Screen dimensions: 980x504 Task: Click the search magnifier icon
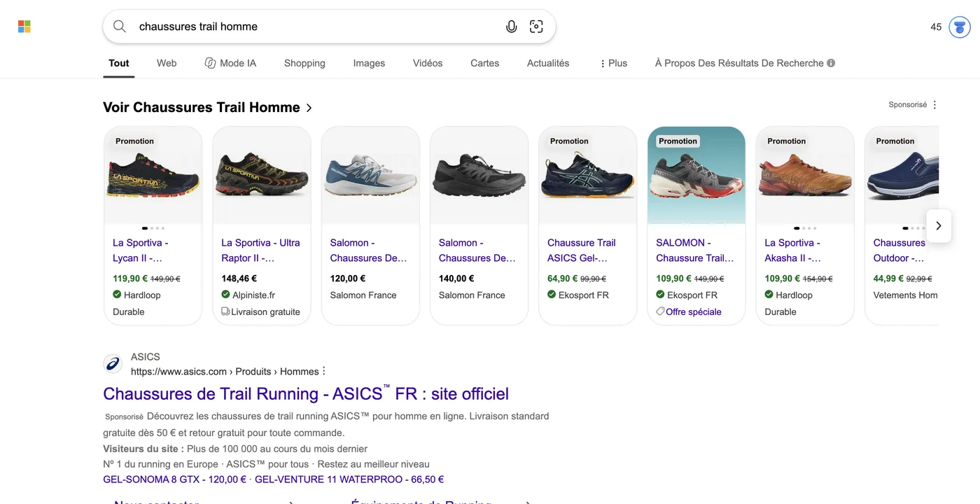(120, 27)
